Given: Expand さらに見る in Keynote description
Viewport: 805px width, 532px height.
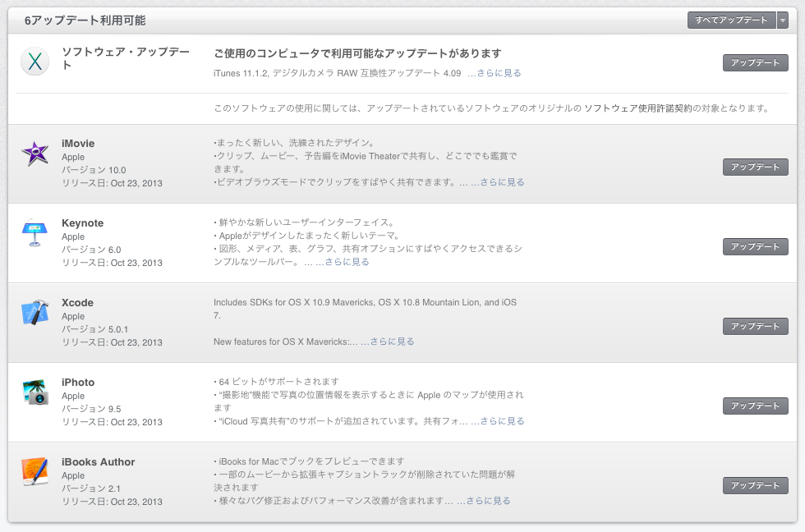Looking at the screenshot, I should tap(347, 262).
